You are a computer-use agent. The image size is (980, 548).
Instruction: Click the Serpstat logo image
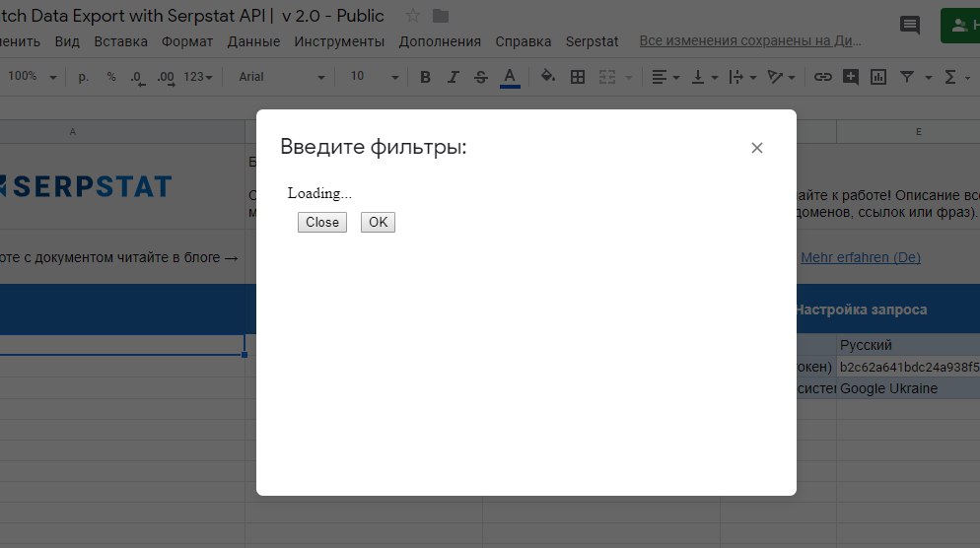(86, 186)
